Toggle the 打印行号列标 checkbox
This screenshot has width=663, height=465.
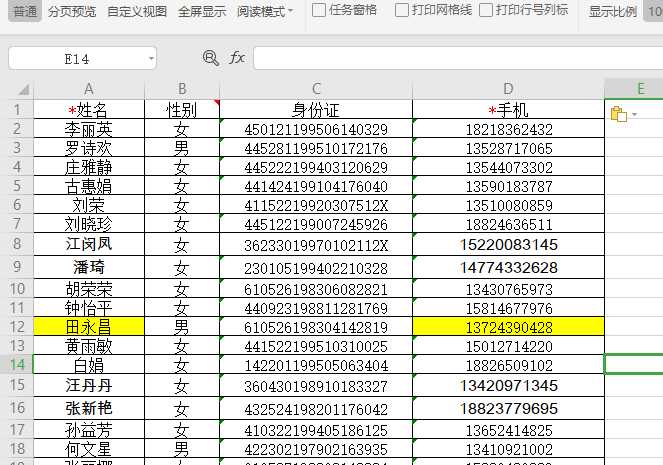pos(486,10)
